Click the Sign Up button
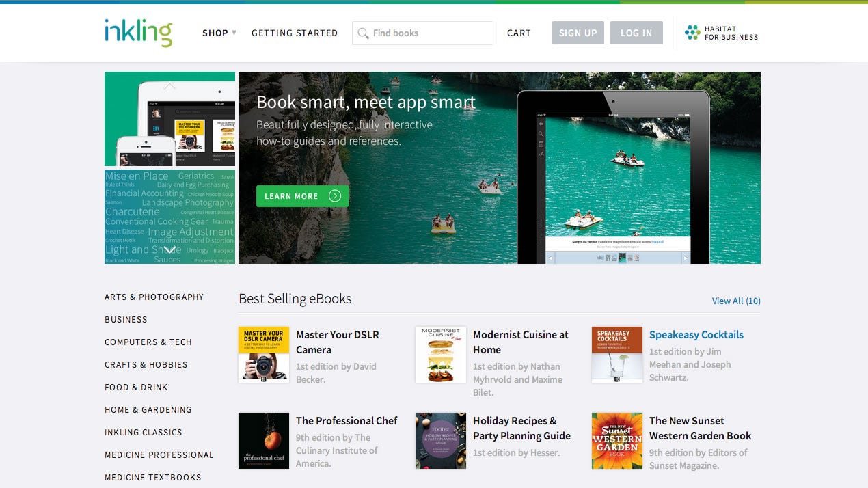 click(578, 33)
